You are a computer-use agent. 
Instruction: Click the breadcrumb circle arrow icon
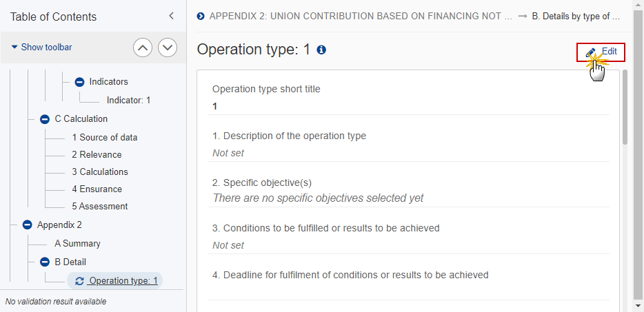coord(201,17)
